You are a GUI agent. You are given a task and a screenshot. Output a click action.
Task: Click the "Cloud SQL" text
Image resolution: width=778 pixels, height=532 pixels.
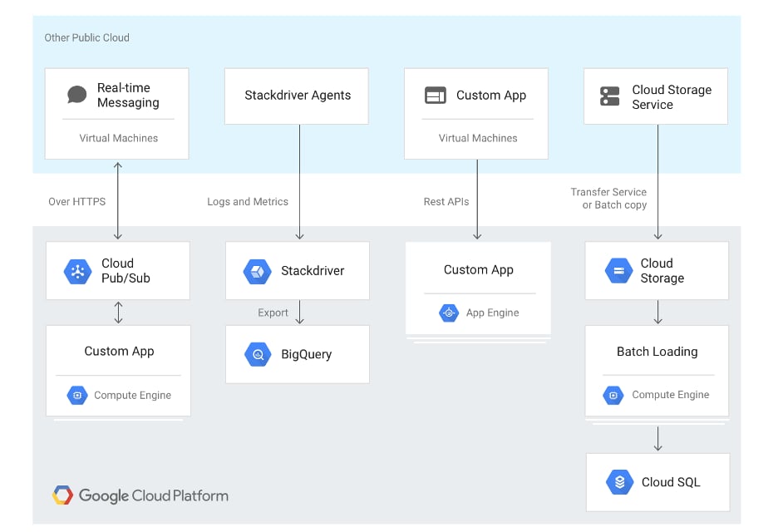coord(671,482)
